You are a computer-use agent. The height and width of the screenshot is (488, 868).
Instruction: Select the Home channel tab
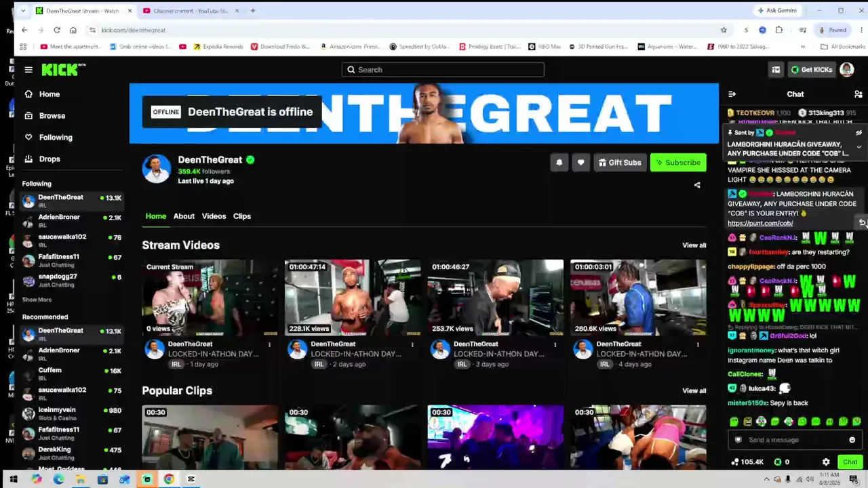click(x=155, y=216)
